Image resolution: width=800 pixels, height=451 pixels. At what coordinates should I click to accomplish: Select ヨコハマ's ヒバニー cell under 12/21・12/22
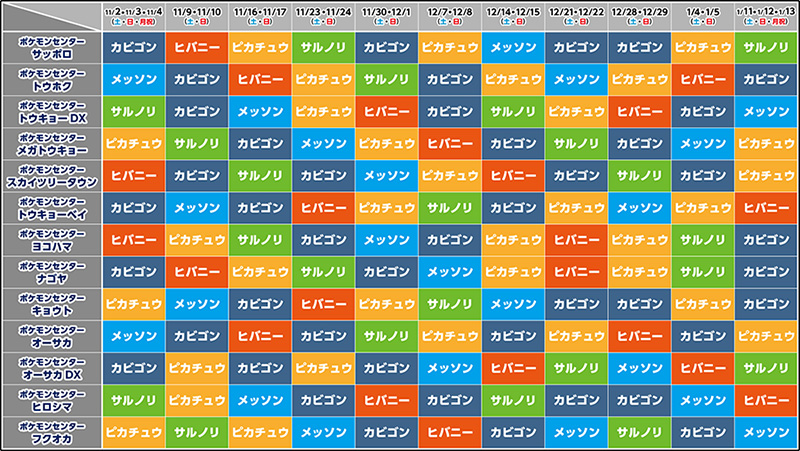pos(577,240)
